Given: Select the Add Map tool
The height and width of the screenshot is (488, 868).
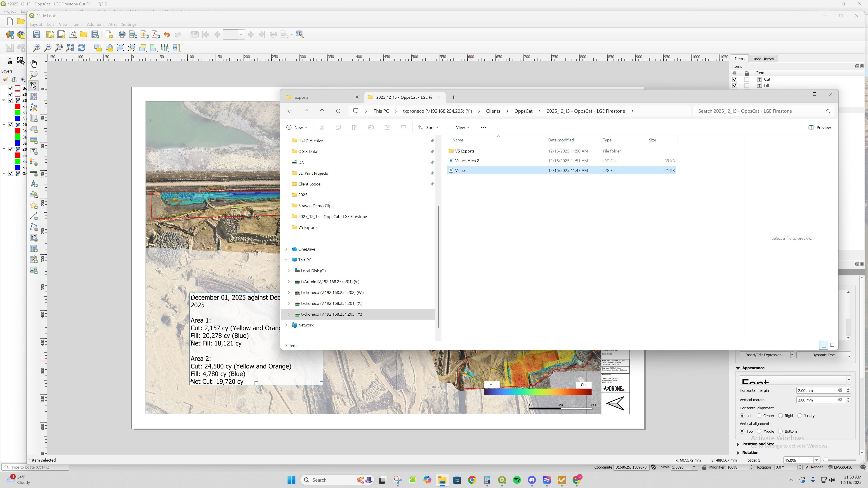Looking at the screenshot, I should tap(34, 118).
